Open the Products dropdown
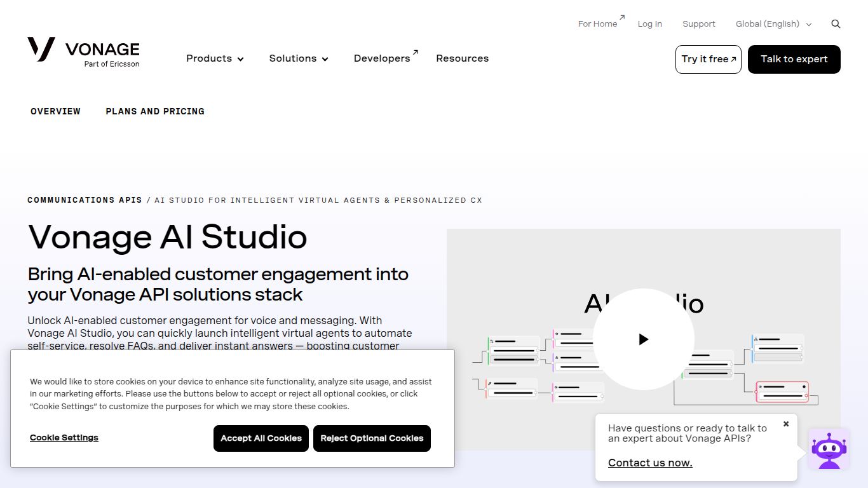This screenshot has height=488, width=868. pos(215,58)
